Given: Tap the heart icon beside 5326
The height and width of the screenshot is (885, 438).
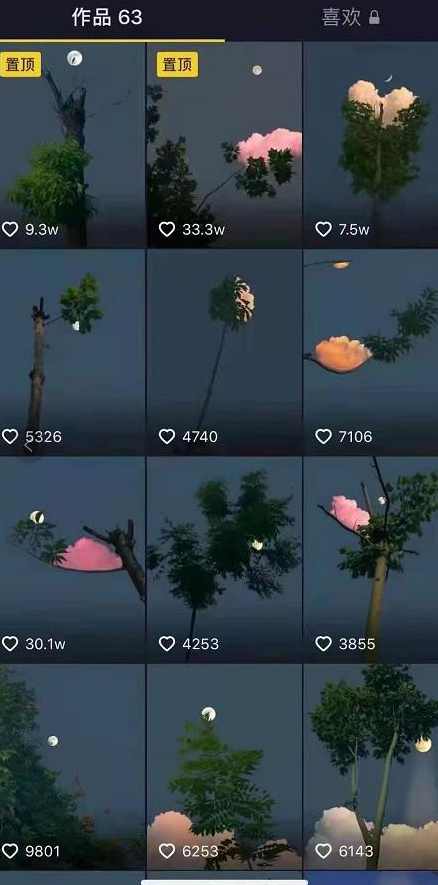Looking at the screenshot, I should pyautogui.click(x=10, y=436).
